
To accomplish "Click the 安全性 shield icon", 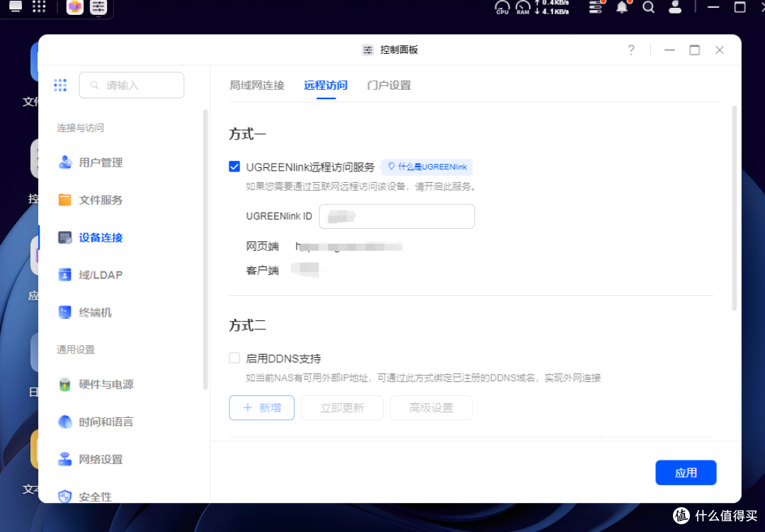I will point(65,497).
